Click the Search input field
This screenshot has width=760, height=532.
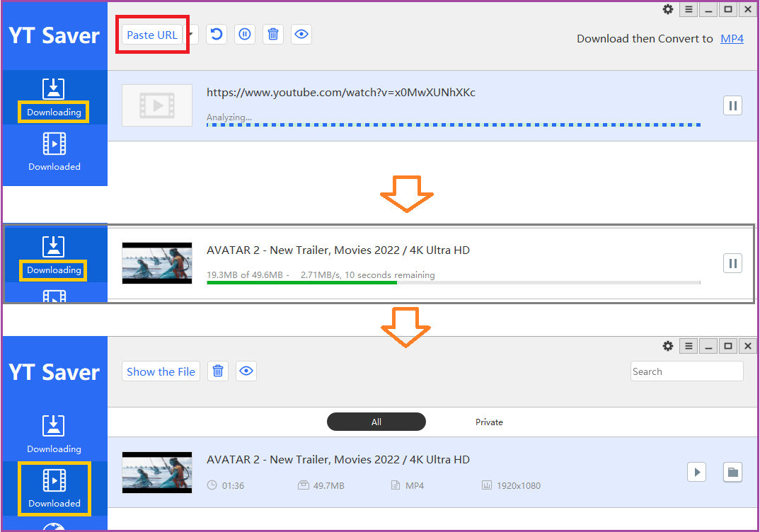tap(687, 371)
